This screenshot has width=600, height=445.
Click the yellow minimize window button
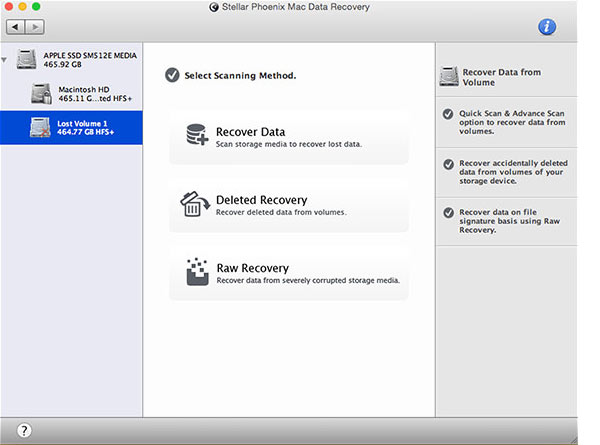[22, 7]
